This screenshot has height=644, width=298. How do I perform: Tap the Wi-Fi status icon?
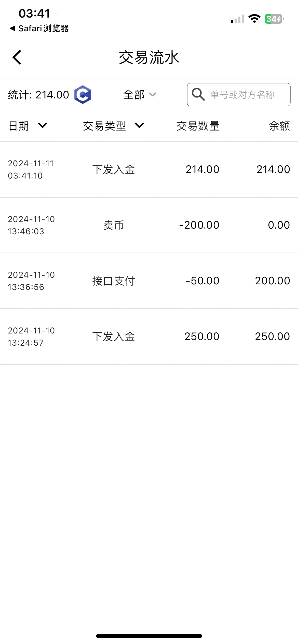254,19
